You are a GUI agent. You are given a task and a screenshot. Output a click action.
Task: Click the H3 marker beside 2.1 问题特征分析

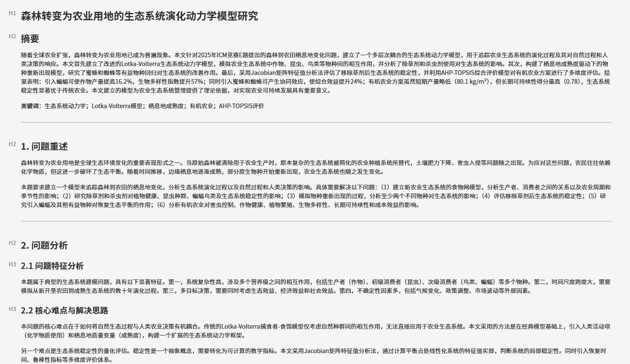[x=12, y=264]
